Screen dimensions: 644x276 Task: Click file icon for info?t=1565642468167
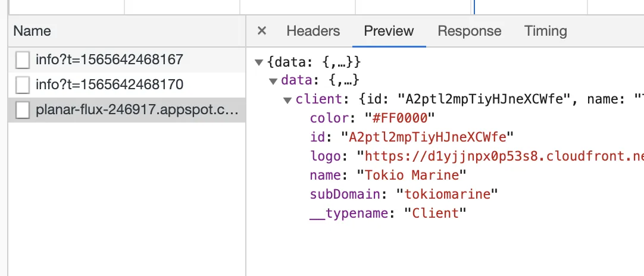[23, 60]
